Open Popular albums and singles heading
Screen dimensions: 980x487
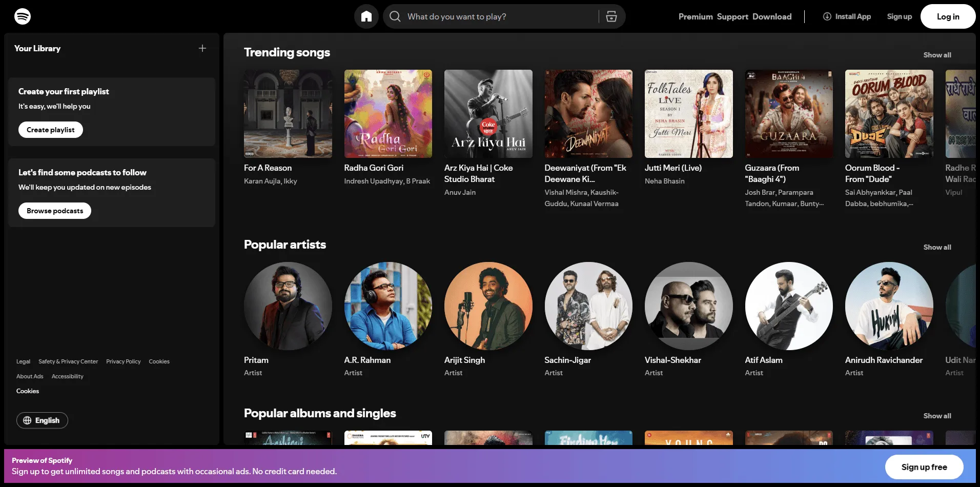point(320,413)
